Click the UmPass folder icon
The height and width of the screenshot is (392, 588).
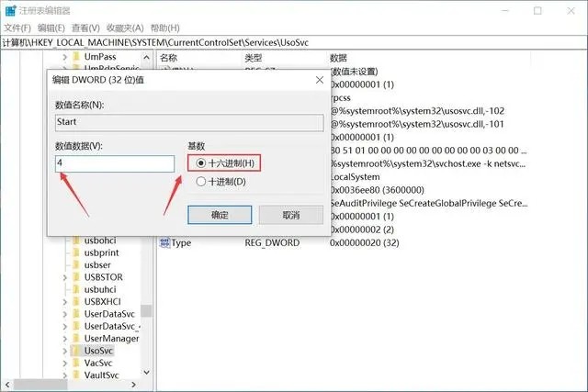click(x=76, y=57)
